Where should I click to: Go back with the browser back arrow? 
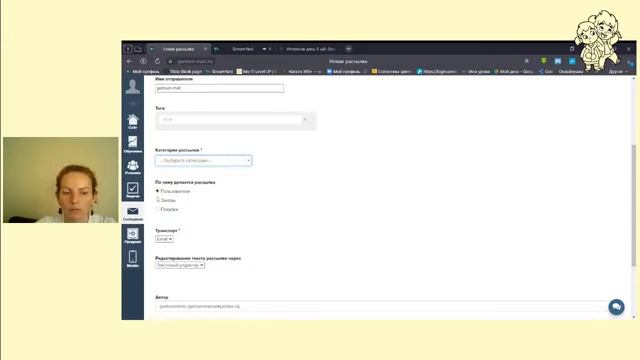129,61
